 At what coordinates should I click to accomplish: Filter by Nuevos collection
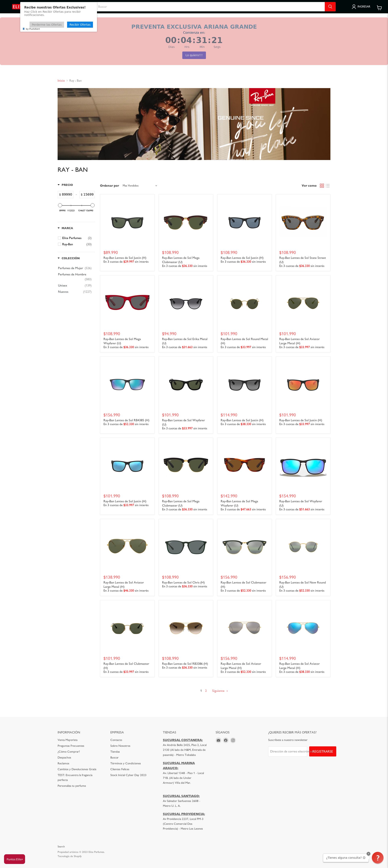63,292
